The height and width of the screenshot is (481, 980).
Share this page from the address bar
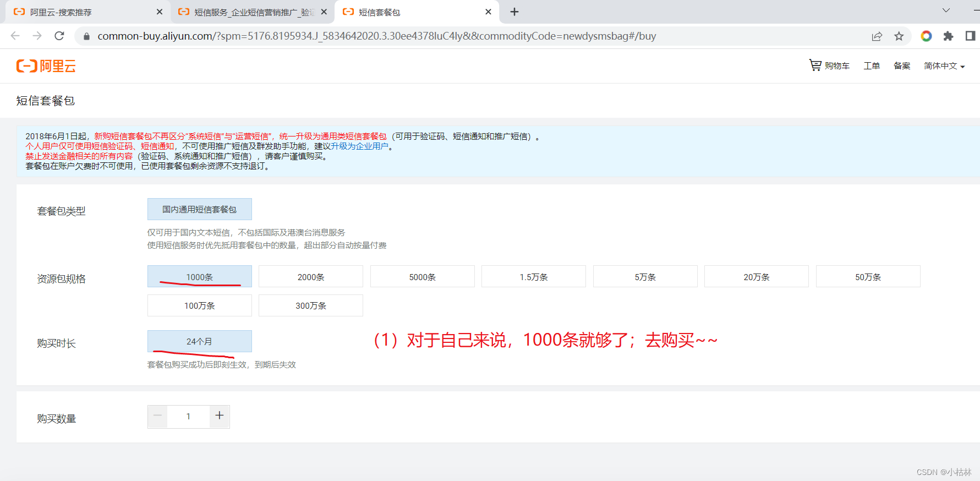(x=877, y=36)
